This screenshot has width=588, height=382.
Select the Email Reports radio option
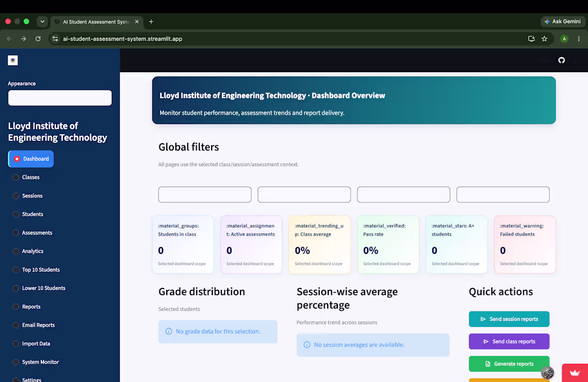pyautogui.click(x=34, y=325)
